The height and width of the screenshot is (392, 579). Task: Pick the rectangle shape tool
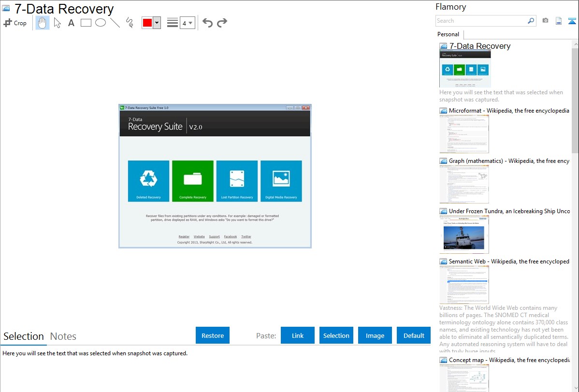[86, 23]
